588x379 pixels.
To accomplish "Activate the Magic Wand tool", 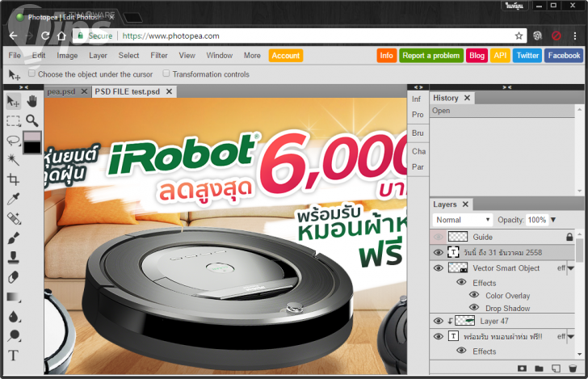I will pos(14,160).
